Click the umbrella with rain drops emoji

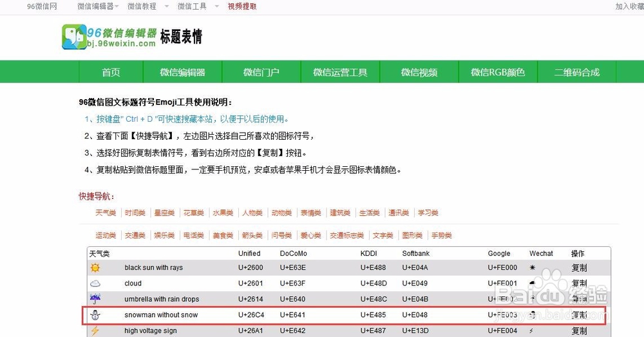(95, 299)
